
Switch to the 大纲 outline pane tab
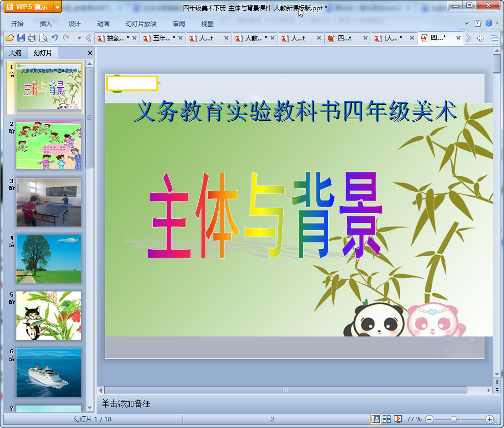tap(15, 53)
